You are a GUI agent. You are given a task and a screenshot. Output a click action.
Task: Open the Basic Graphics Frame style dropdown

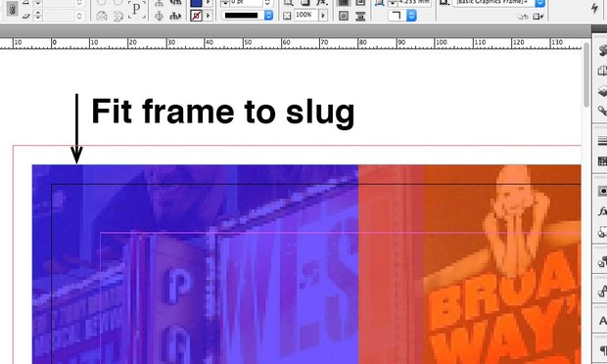540,3
